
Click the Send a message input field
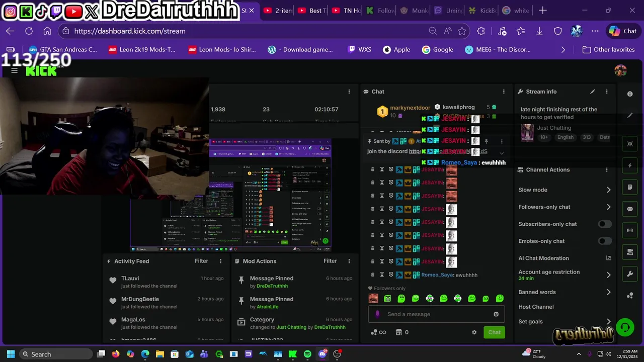(437, 314)
